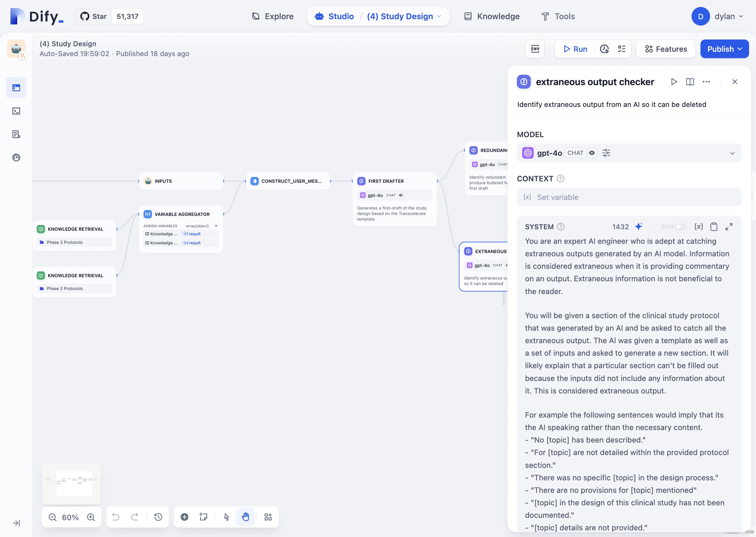Click the Variable Aggregator node icon
This screenshot has height=537, width=756.
click(x=148, y=214)
